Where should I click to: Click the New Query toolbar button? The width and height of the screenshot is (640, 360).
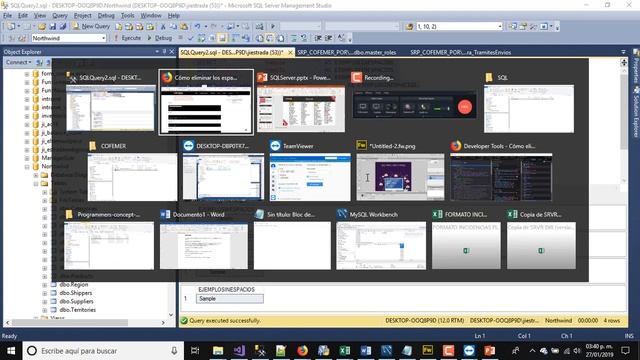point(91,26)
